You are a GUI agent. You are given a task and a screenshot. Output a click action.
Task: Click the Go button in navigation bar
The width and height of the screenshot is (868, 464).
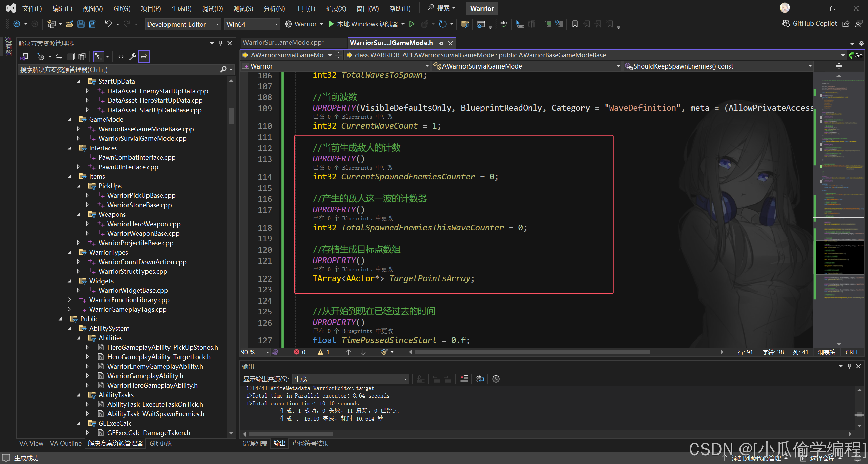(x=855, y=55)
